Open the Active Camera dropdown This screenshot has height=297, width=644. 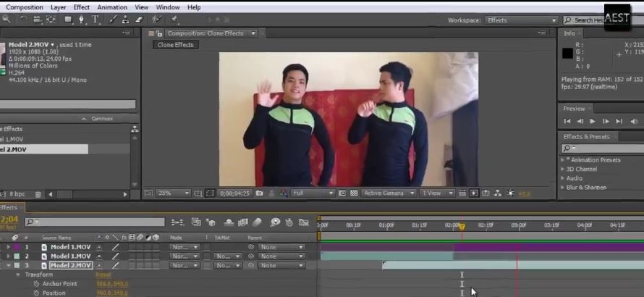(389, 193)
